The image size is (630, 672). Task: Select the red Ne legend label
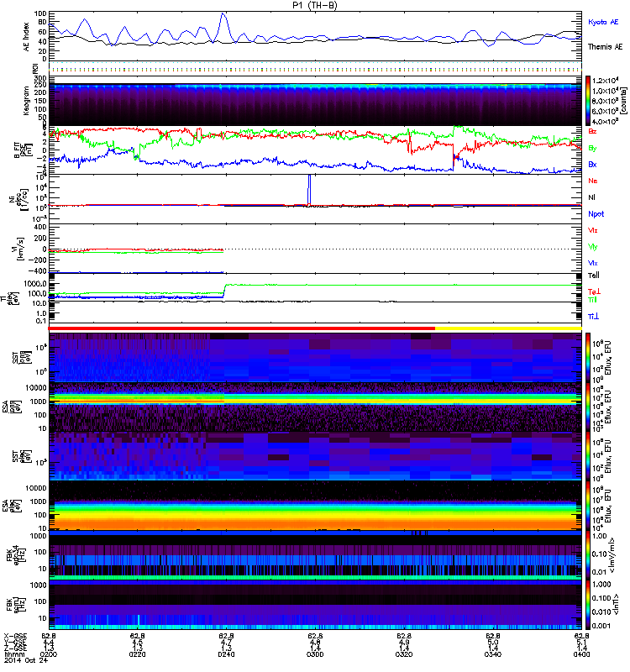pyautogui.click(x=592, y=181)
